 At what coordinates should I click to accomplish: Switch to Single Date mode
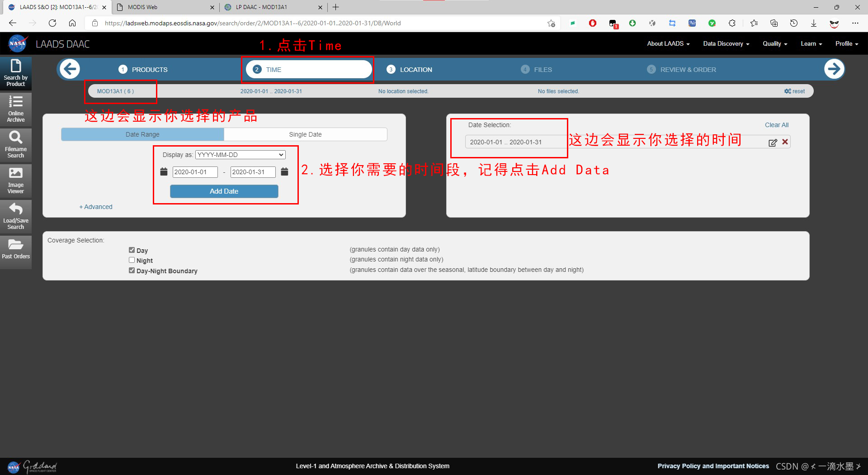(x=306, y=134)
